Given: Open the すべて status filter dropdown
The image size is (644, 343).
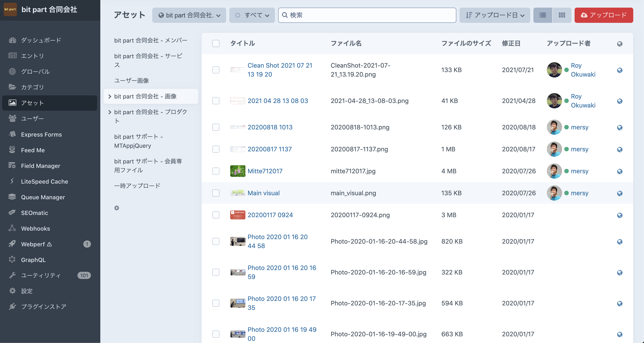Looking at the screenshot, I should (x=252, y=15).
